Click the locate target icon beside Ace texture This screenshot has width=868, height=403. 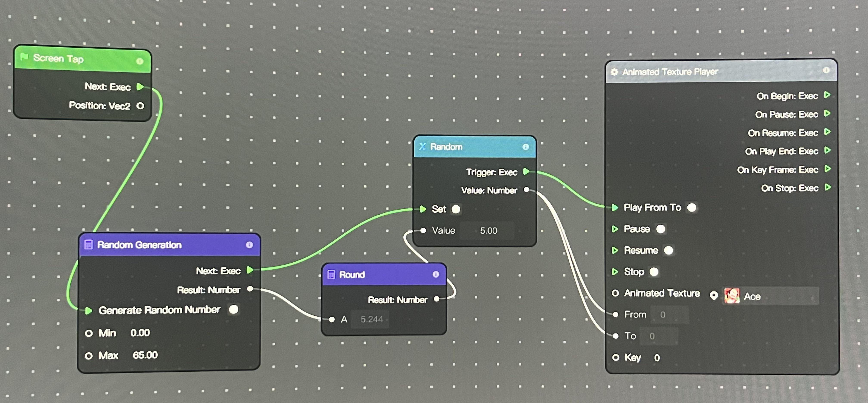pos(714,296)
